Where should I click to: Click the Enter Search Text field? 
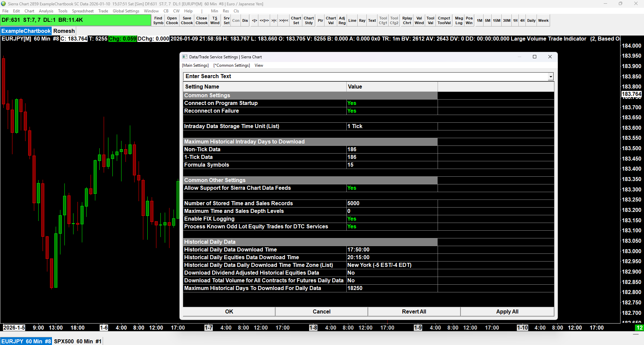(365, 76)
